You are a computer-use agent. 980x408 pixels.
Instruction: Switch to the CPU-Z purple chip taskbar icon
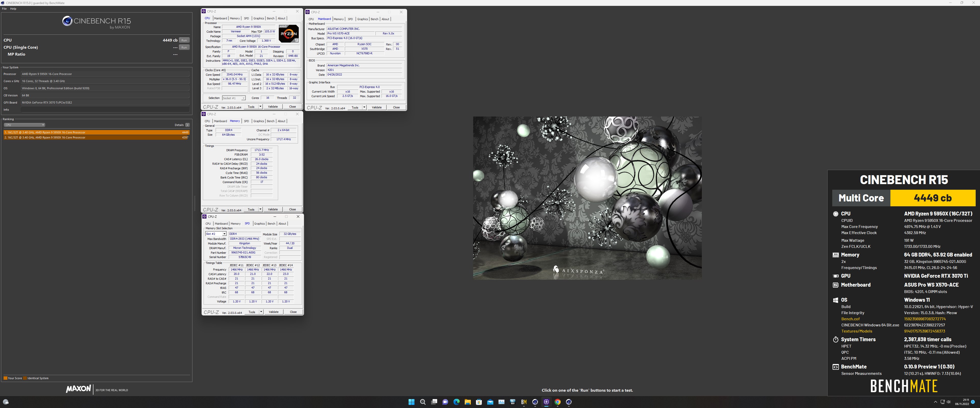[x=546, y=402]
